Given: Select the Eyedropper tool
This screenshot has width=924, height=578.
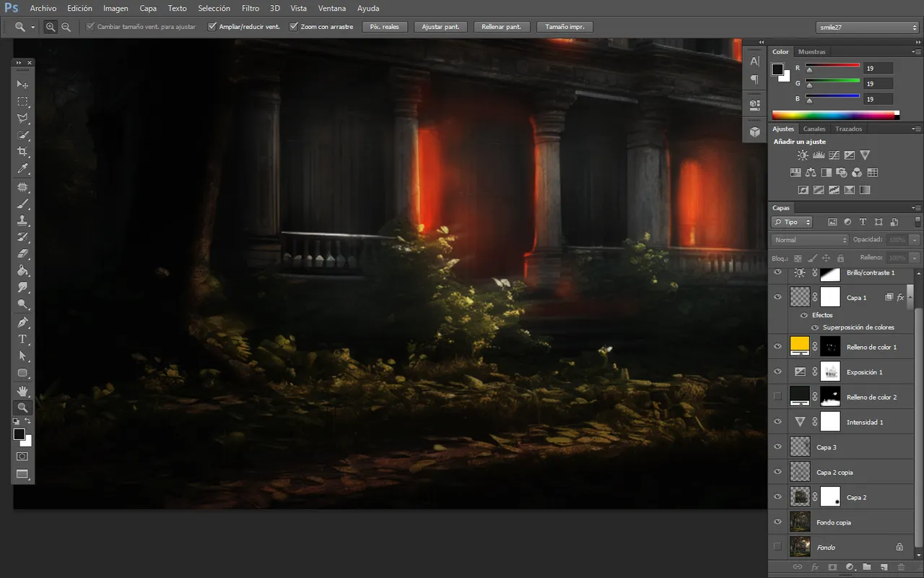Looking at the screenshot, I should [x=22, y=169].
